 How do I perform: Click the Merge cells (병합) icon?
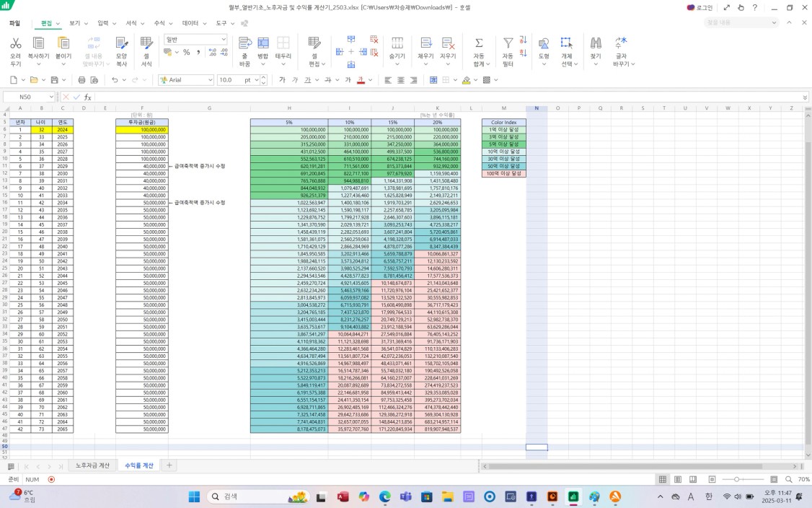263,43
